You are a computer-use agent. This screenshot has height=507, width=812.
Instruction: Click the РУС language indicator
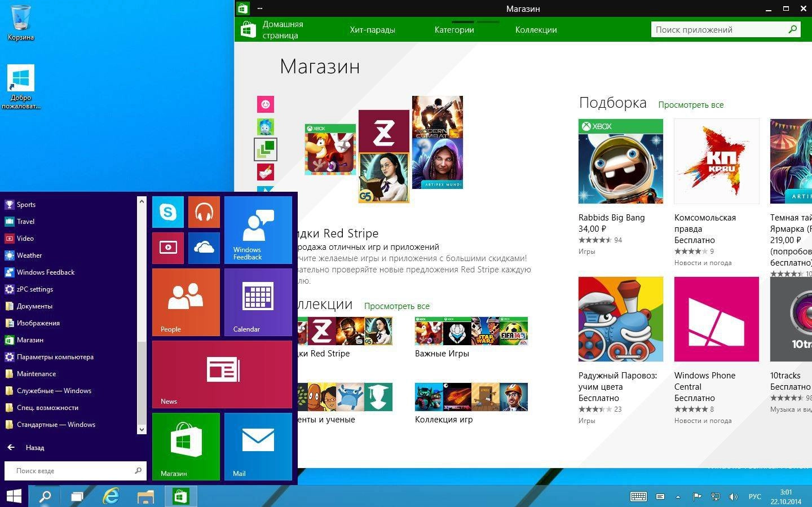[754, 497]
